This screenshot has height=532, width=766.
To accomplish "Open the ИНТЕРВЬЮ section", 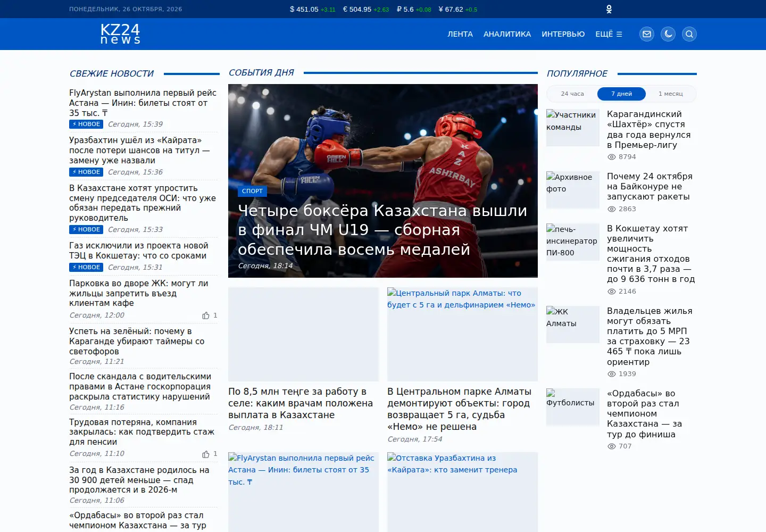I will coord(563,34).
